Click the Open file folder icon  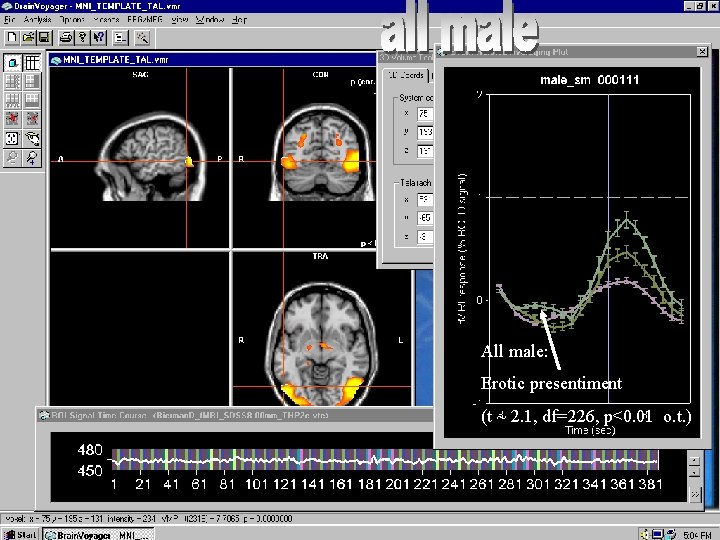pos(28,37)
